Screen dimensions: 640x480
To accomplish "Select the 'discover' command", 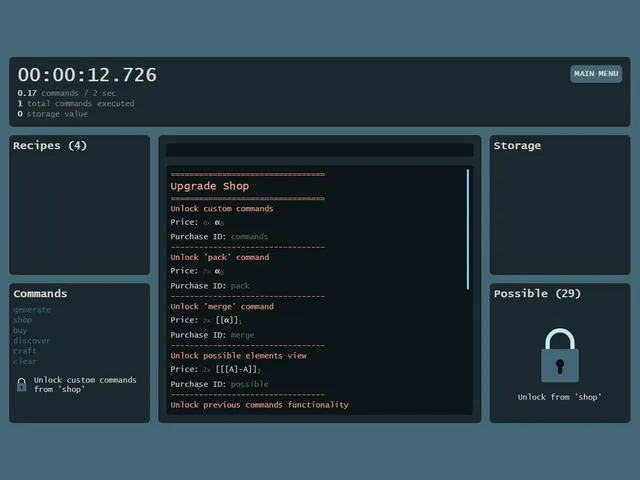I will [31, 340].
